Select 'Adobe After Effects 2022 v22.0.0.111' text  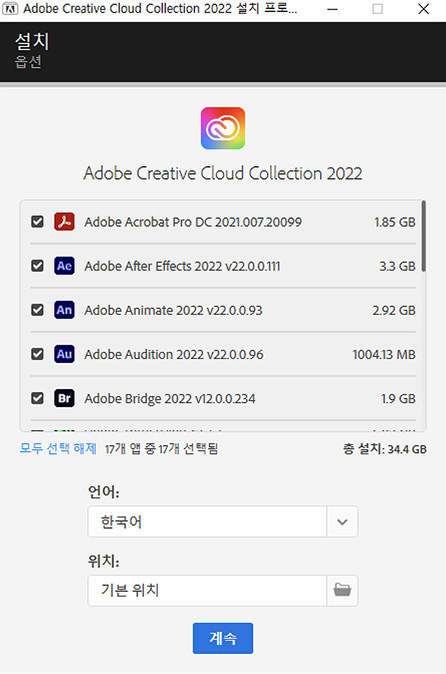click(x=182, y=267)
